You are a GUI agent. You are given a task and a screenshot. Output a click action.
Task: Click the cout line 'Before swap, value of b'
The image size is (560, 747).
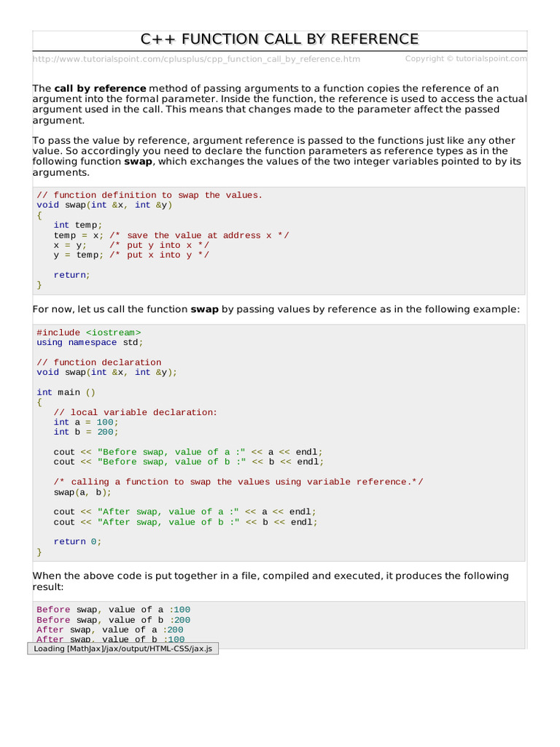pos(189,462)
